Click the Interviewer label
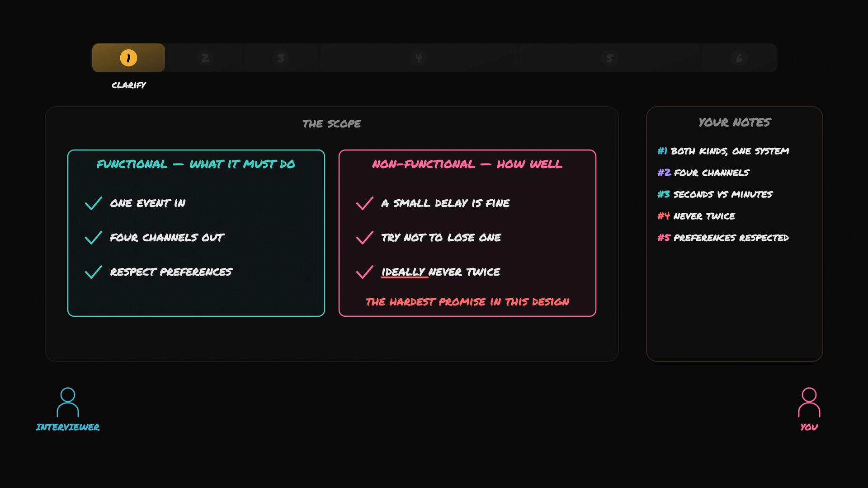The image size is (868, 488). point(68,427)
